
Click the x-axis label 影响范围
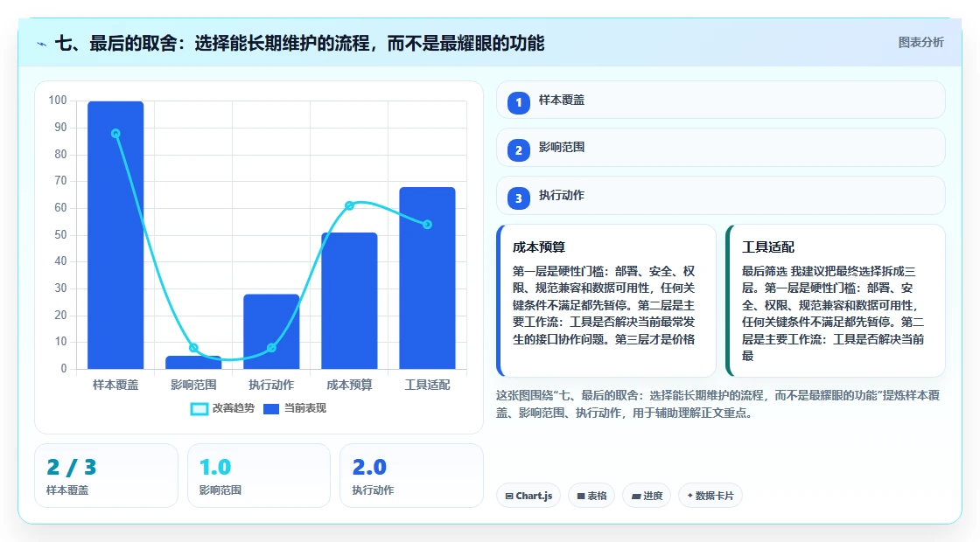point(193,386)
